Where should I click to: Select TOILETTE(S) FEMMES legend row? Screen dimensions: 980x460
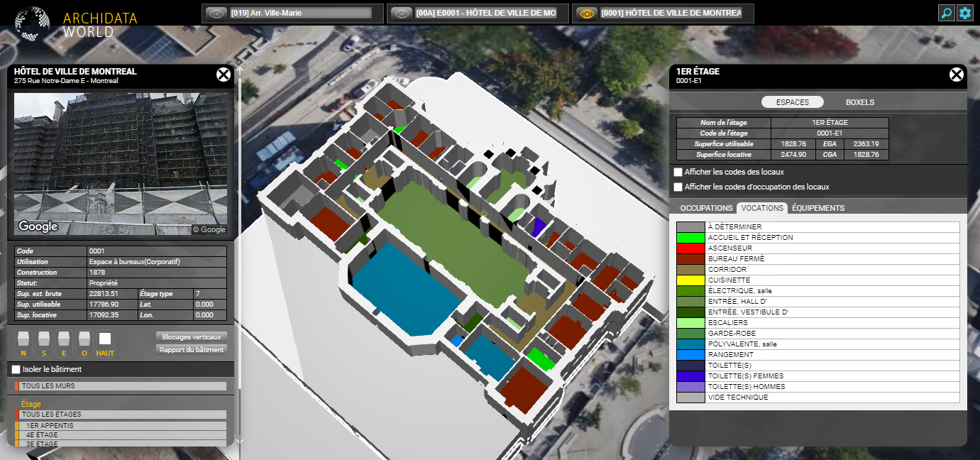[818, 376]
